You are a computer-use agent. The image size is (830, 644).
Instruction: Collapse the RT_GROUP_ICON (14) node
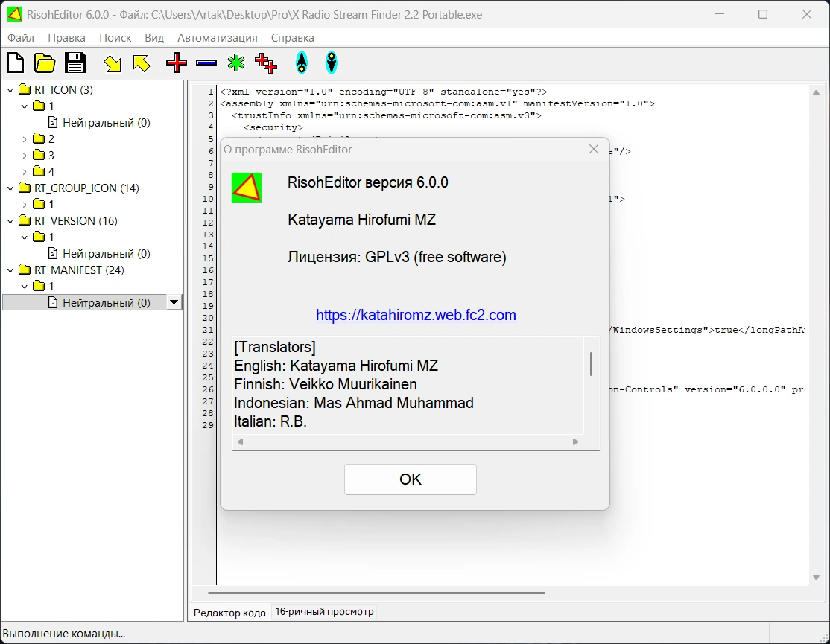coord(10,188)
